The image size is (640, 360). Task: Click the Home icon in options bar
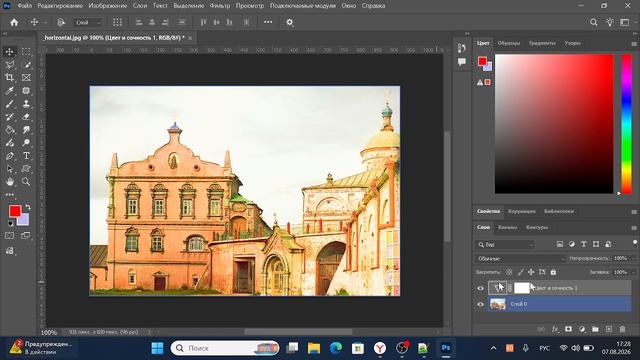click(14, 22)
